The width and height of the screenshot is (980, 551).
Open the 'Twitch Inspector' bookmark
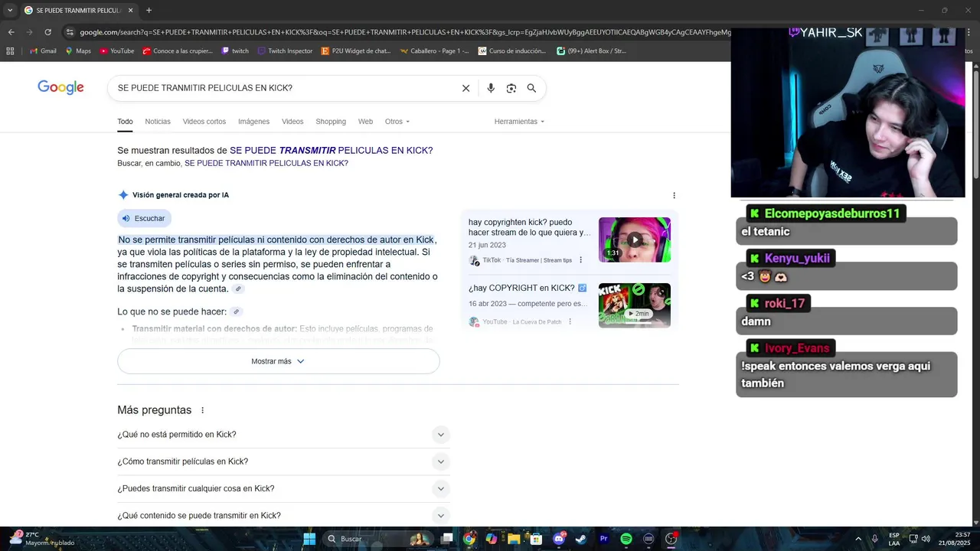point(285,51)
